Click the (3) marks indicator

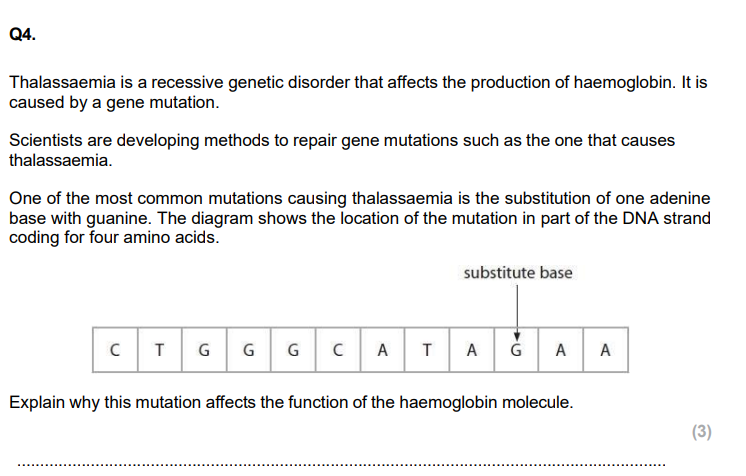click(702, 431)
